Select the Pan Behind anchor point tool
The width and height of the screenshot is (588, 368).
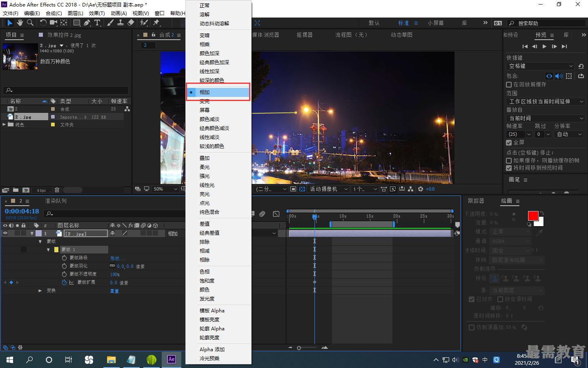pos(64,23)
